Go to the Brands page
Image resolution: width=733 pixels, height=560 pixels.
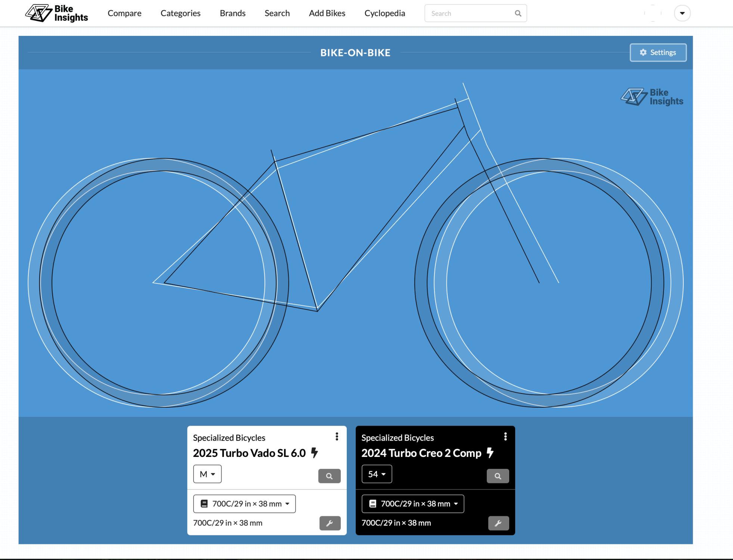232,13
